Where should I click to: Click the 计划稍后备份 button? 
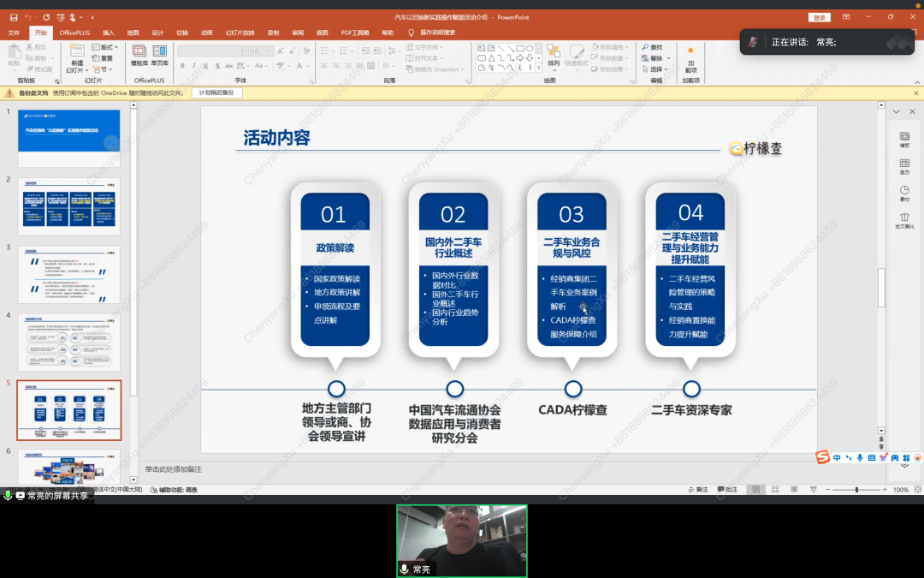(216, 92)
